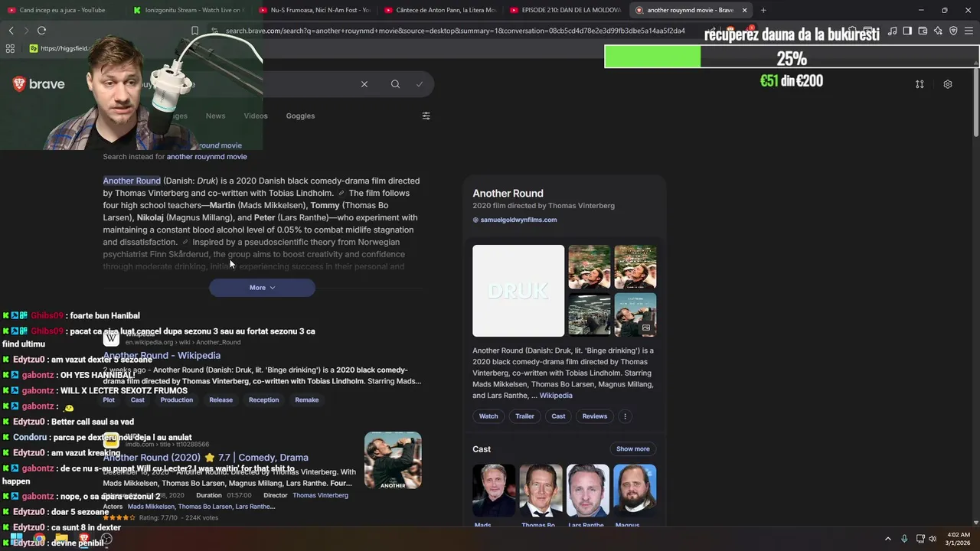This screenshot has width=980, height=551.
Task: Expand cast list with Show more
Action: (x=633, y=448)
